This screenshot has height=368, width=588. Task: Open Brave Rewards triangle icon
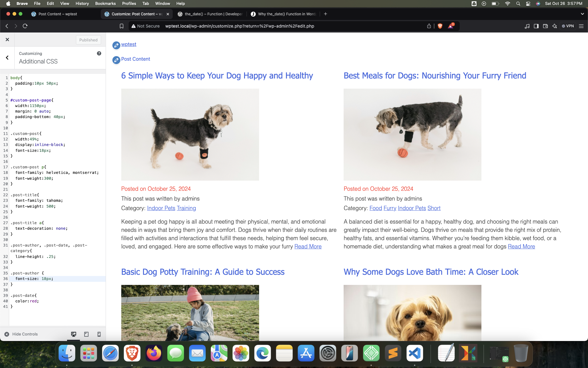(x=451, y=26)
